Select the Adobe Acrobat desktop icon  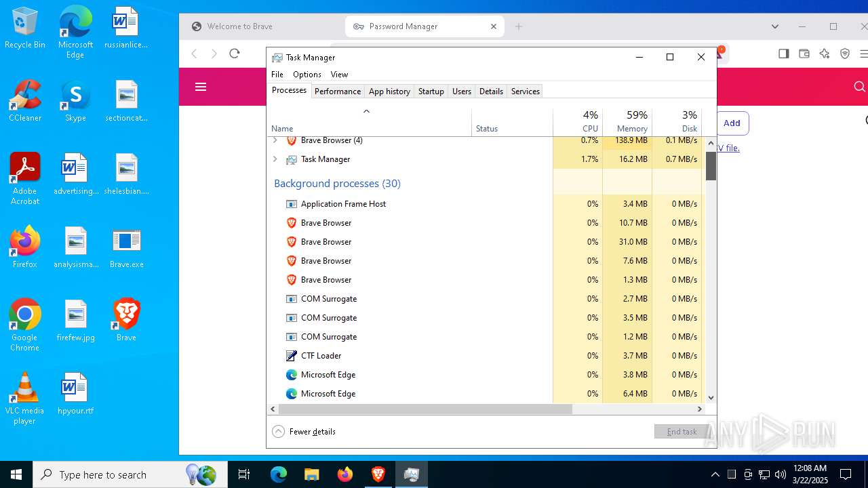point(25,179)
